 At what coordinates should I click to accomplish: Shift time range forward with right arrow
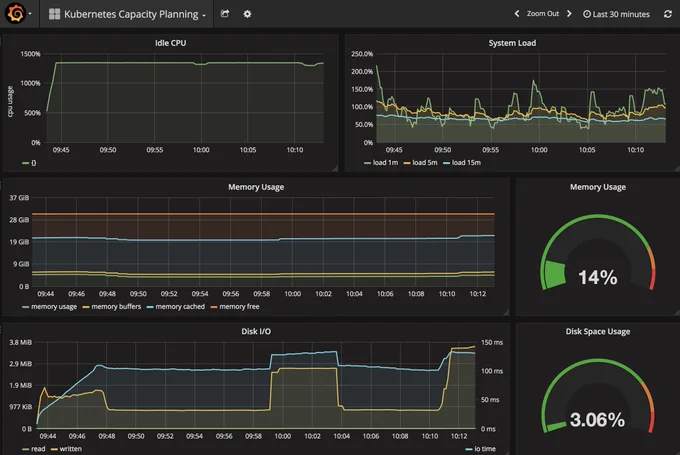[x=569, y=14]
